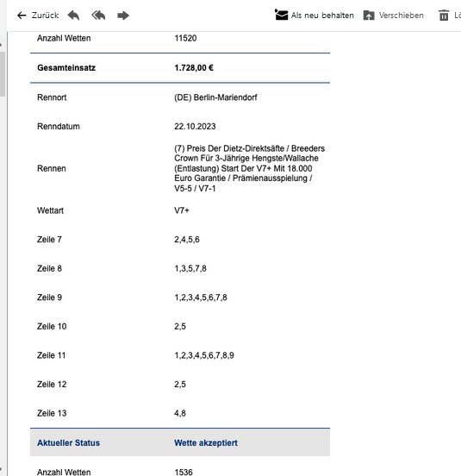Go back with the Zurück arrow
This screenshot has height=476, width=461.
(x=22, y=16)
